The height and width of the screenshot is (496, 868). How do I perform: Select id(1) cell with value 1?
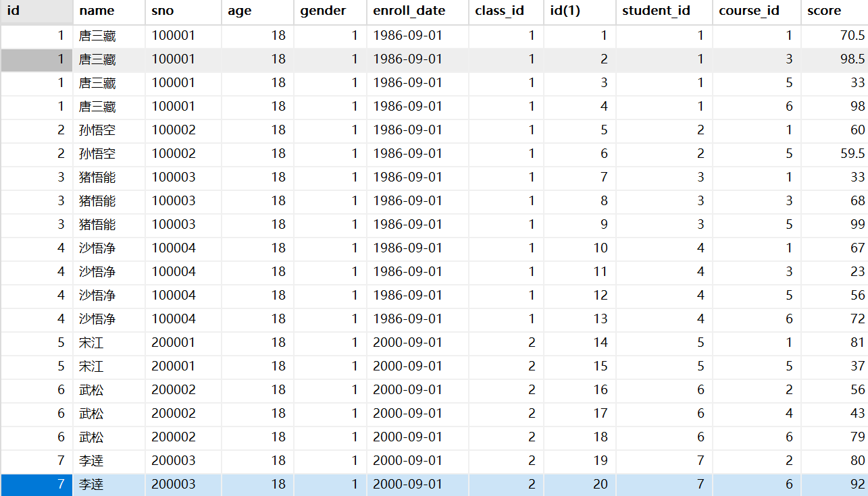(x=580, y=36)
